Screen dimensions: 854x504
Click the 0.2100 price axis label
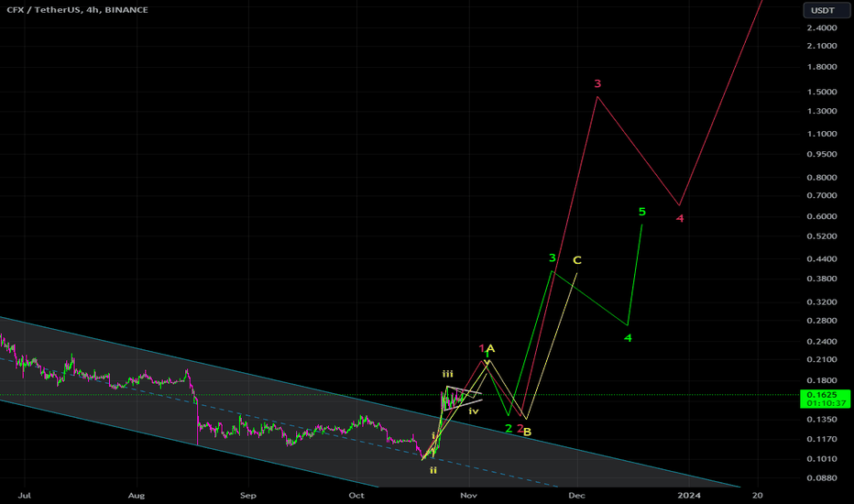click(x=822, y=359)
